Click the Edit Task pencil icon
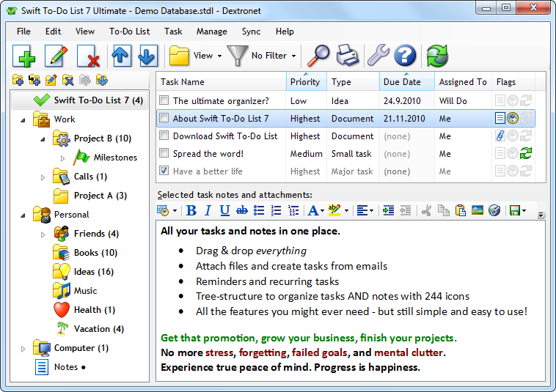This screenshot has width=556, height=392. (x=56, y=56)
